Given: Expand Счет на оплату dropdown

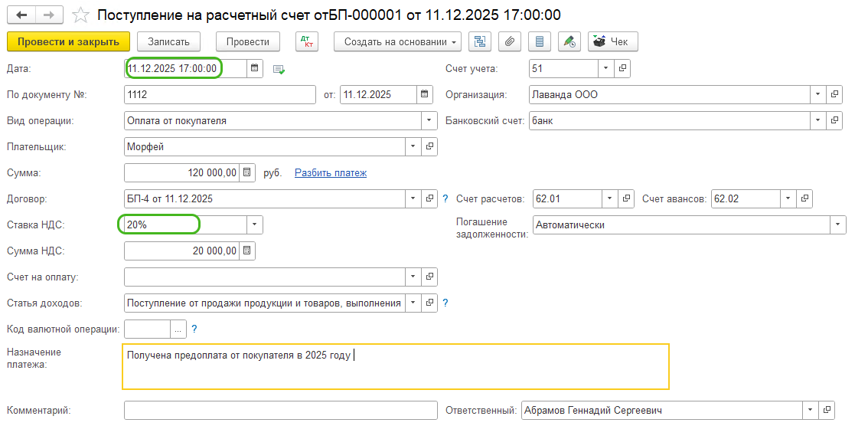Looking at the screenshot, I should (413, 277).
